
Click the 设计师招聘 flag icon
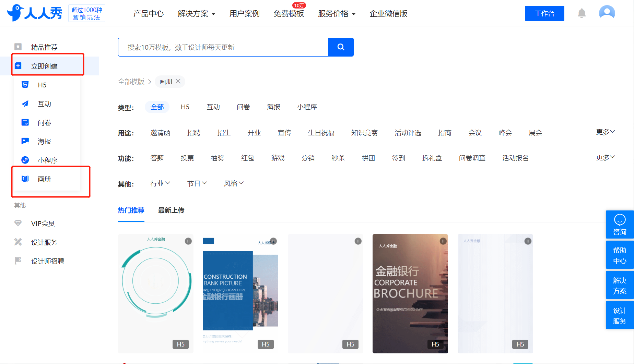click(18, 261)
